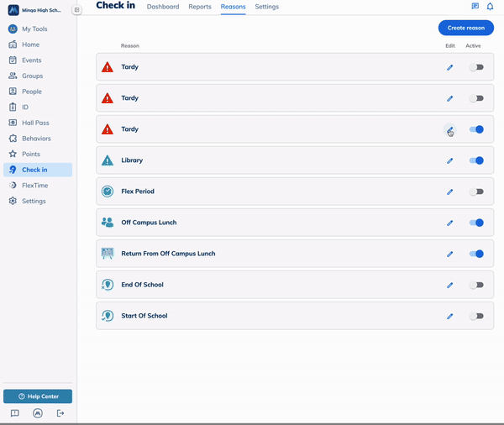Click the logout icon at sidebar bottom
The image size is (504, 425).
(60, 413)
